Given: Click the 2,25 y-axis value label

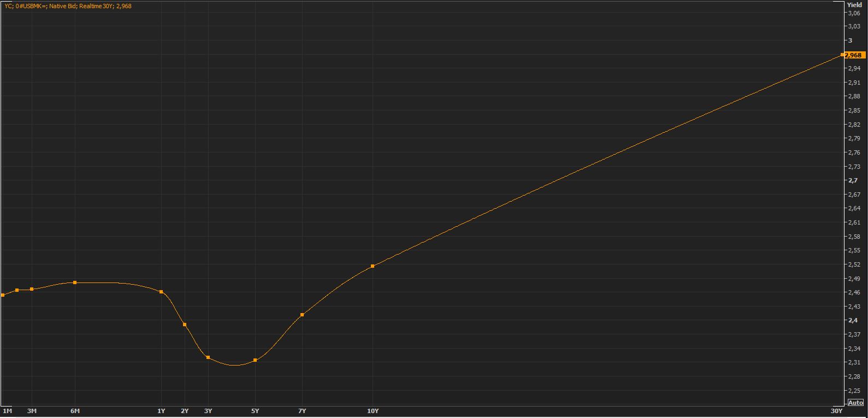Looking at the screenshot, I should tap(854, 391).
